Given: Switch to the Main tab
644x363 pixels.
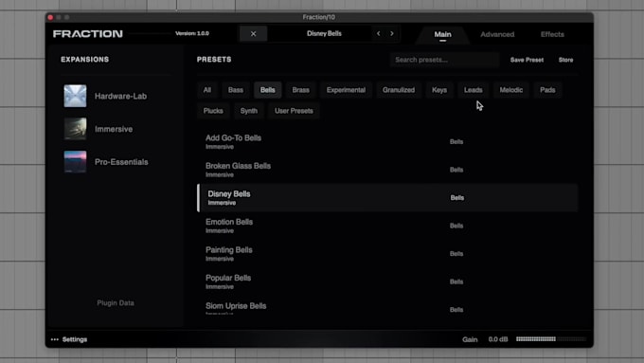Looking at the screenshot, I should pos(443,34).
